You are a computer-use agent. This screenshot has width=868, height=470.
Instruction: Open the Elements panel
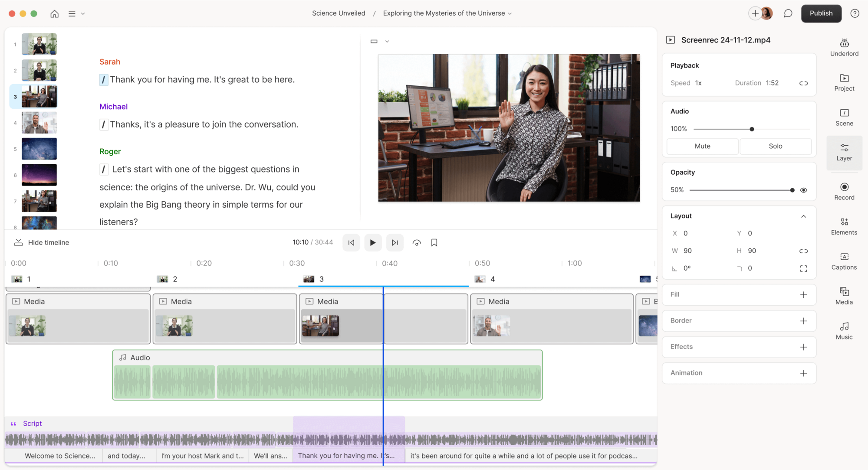click(x=844, y=226)
